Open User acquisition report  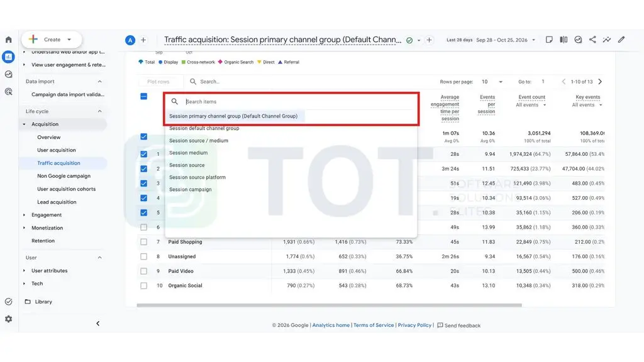pos(57,150)
